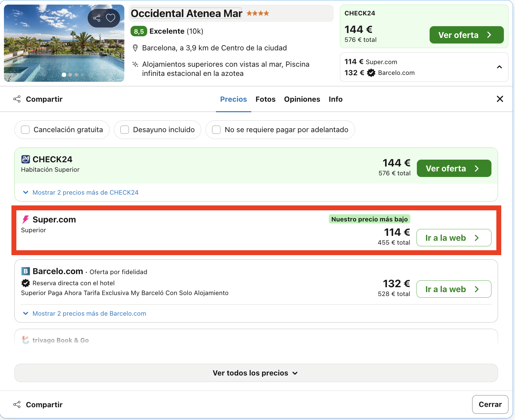Open the Fotos tab
This screenshot has height=420, width=515.
pos(265,99)
